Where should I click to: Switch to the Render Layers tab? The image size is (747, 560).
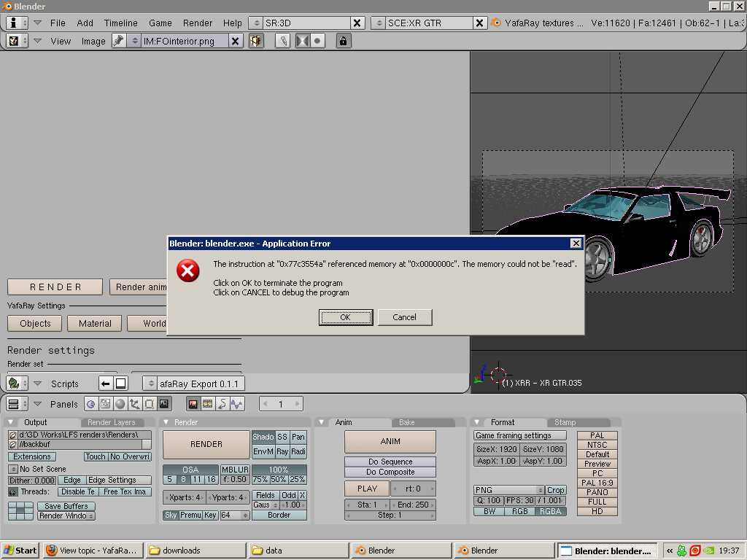click(112, 422)
